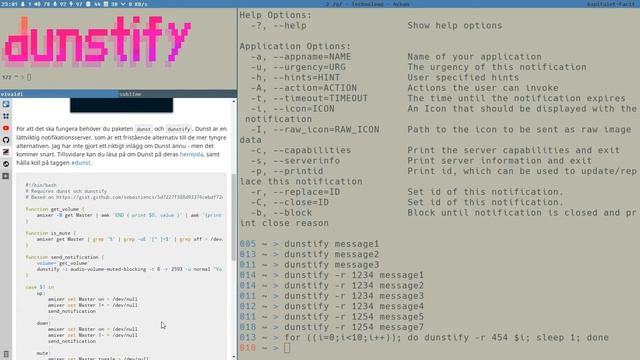Open the '#dunst' tag link
This screenshot has width=640, height=360.
click(x=81, y=162)
